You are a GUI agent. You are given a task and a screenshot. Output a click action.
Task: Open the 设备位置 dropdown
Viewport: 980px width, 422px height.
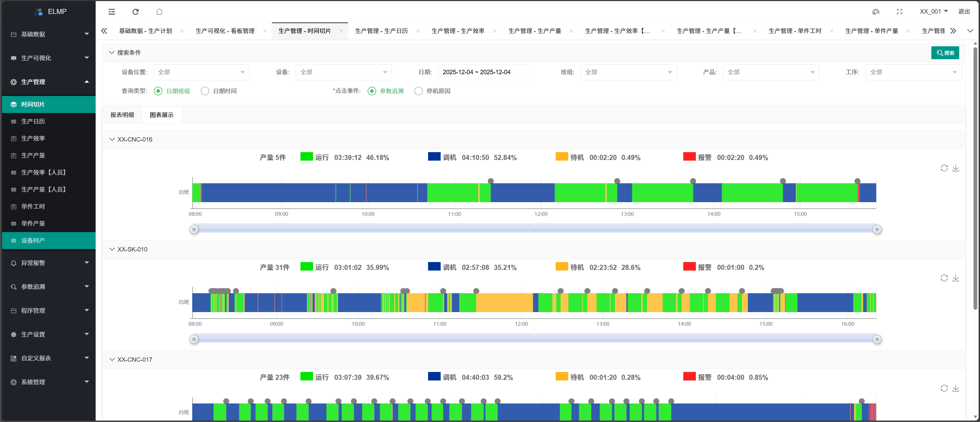[x=201, y=72]
